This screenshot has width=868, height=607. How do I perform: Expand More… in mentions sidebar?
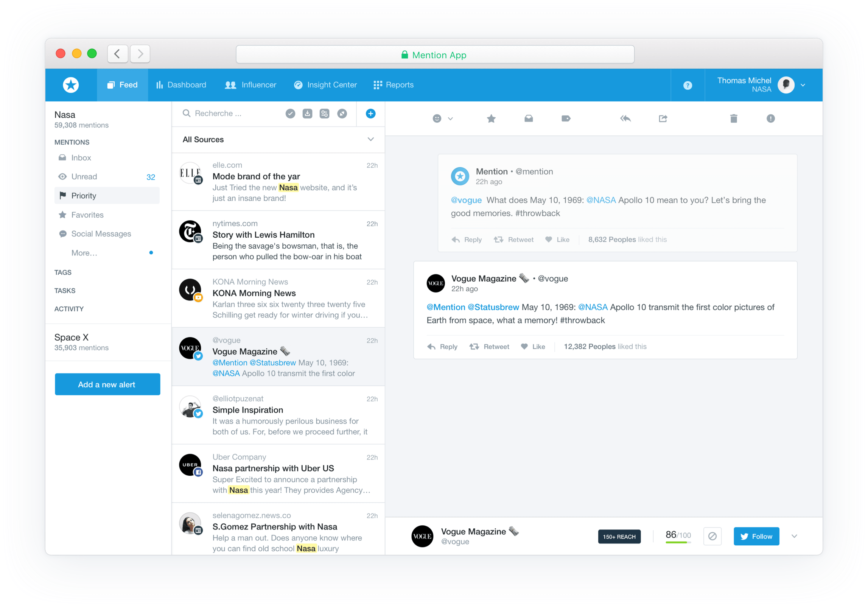coord(84,253)
